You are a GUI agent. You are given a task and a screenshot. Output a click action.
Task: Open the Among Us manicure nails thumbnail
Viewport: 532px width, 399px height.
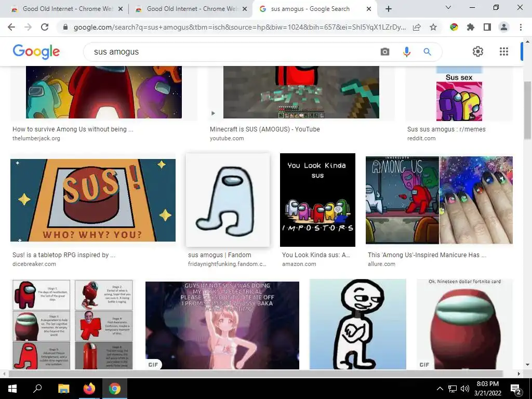tap(439, 200)
